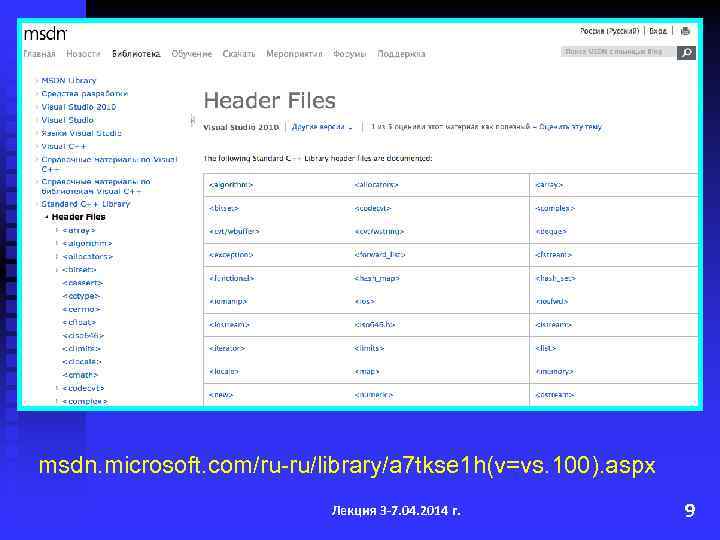Expand the <allocators> sidebar node
The image size is (720, 540).
pyautogui.click(x=57, y=257)
